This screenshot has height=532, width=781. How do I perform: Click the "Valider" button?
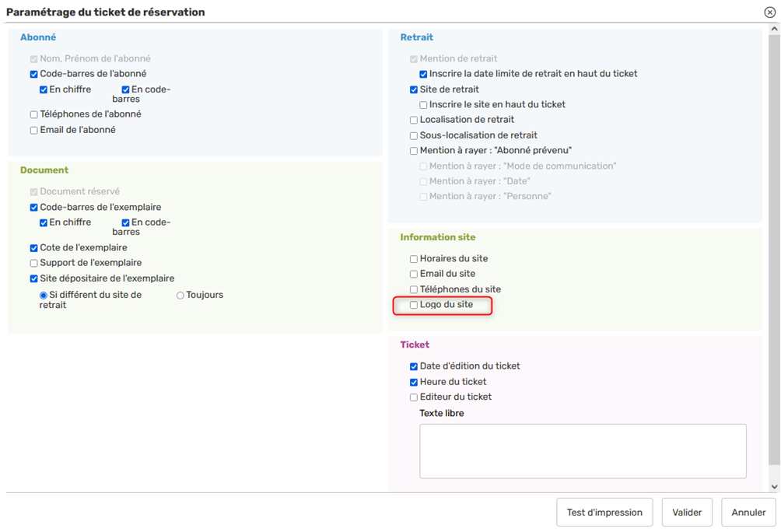click(x=687, y=513)
